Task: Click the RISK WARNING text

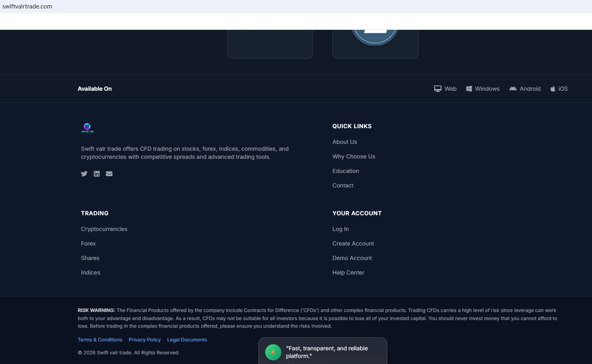Action: pos(318,318)
